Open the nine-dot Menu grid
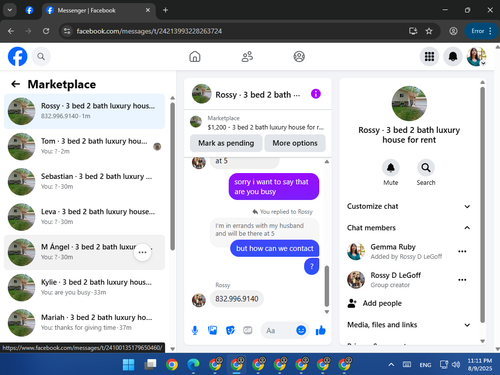 (x=429, y=57)
